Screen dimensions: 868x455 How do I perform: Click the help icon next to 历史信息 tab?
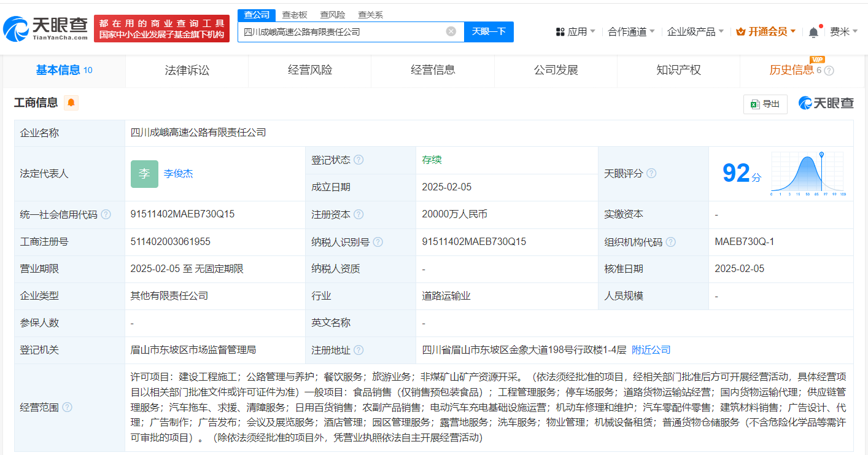coord(829,71)
